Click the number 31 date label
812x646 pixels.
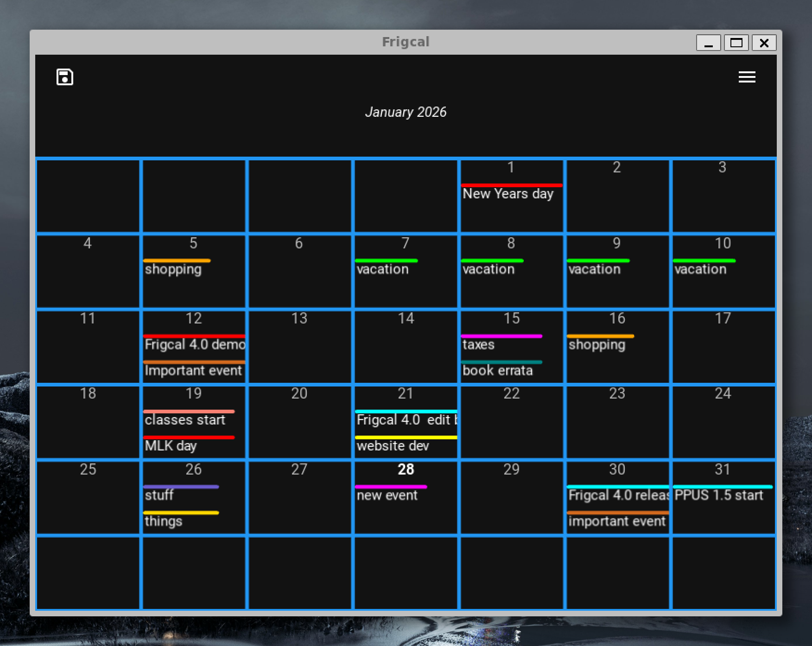pyautogui.click(x=723, y=469)
